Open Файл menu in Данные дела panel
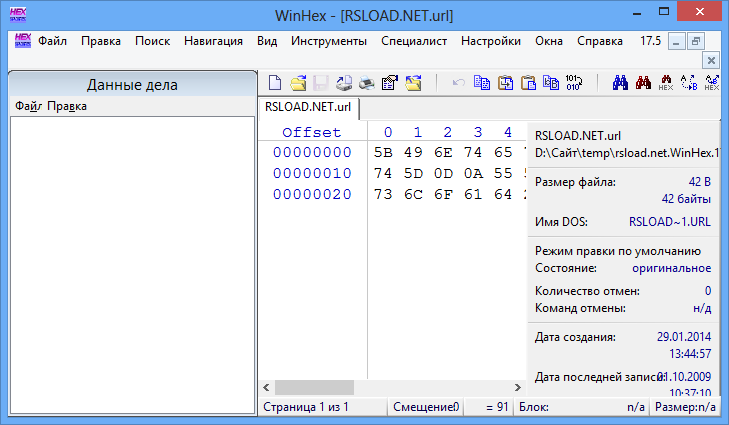The height and width of the screenshot is (425, 729). pyautogui.click(x=28, y=106)
